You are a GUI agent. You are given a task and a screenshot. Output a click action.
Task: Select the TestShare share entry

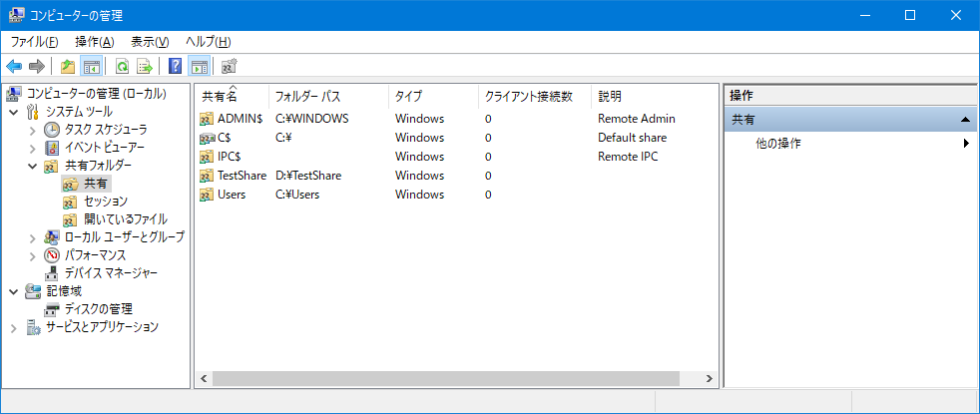242,176
